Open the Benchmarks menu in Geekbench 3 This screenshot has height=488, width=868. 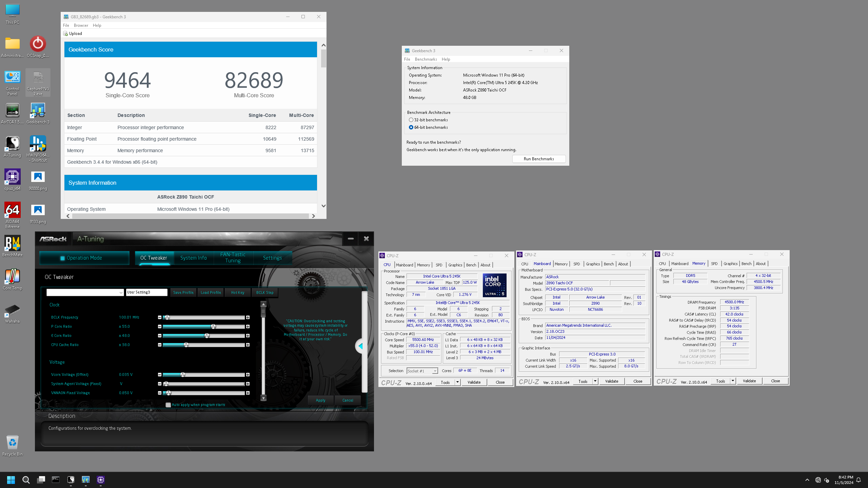pyautogui.click(x=426, y=59)
